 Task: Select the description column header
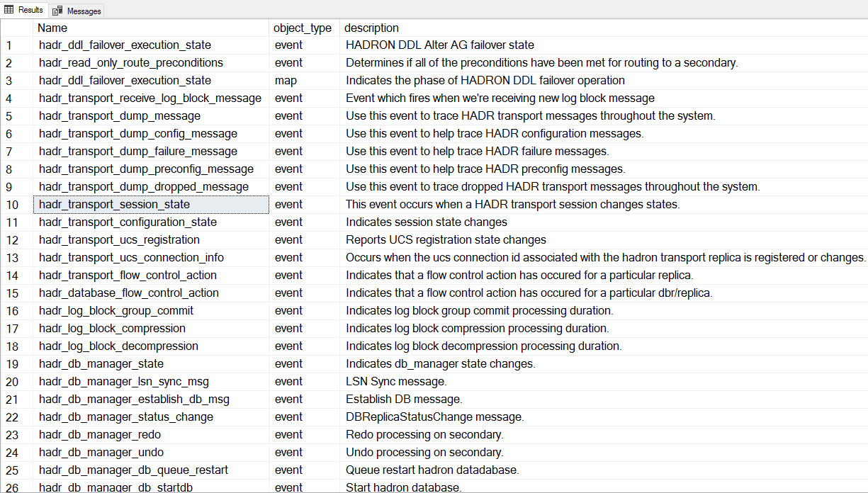coord(371,28)
